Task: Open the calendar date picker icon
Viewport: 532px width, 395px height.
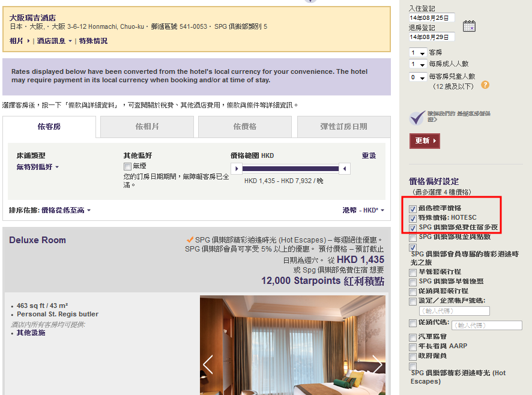Action: [469, 26]
